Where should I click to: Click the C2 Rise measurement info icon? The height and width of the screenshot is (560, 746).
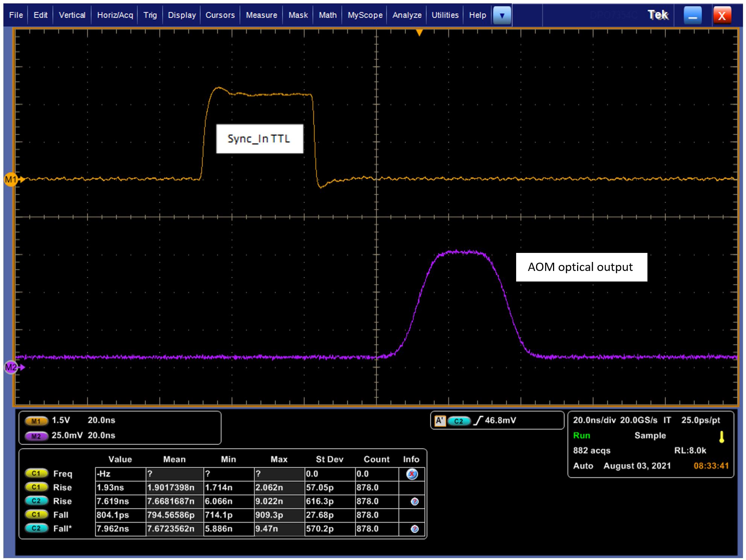(415, 501)
